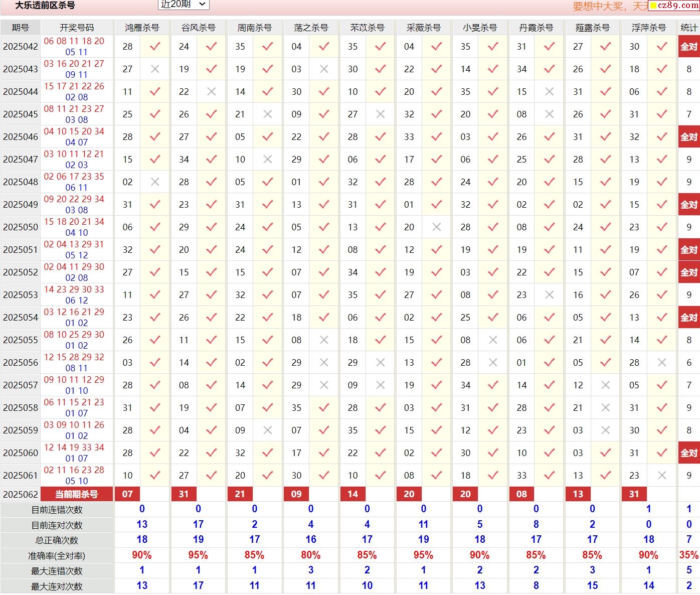Click the 鸿雁杀号 column header

coord(142,28)
